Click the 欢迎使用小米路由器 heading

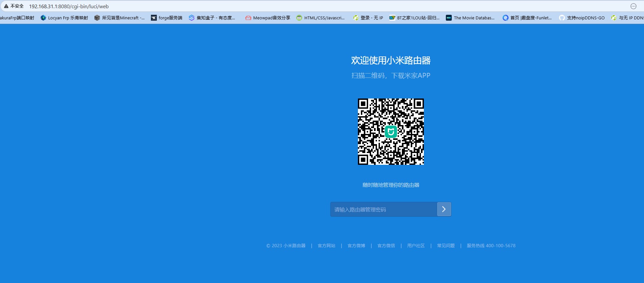coord(391,60)
